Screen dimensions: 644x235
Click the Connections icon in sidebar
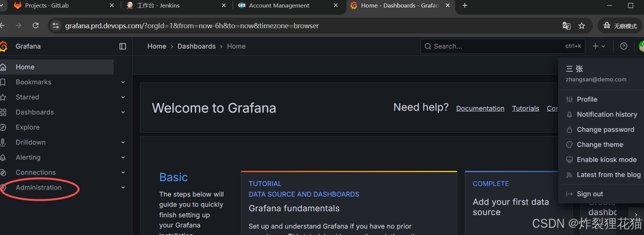coord(3,172)
